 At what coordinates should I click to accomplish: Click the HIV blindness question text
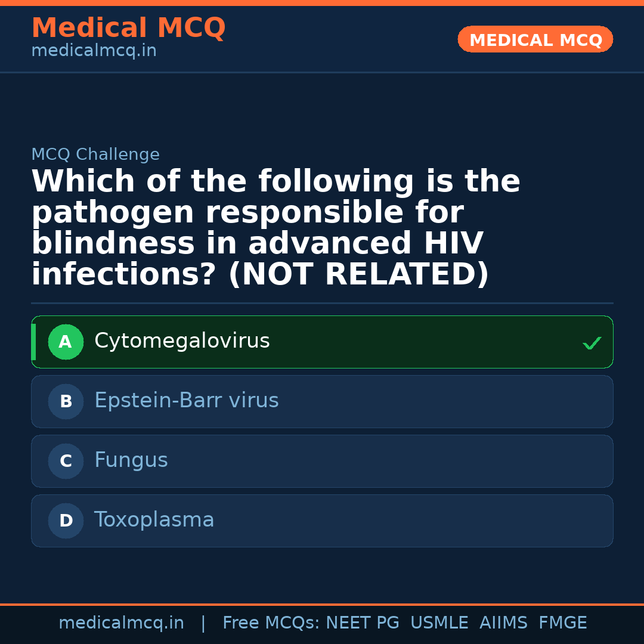click(x=275, y=228)
